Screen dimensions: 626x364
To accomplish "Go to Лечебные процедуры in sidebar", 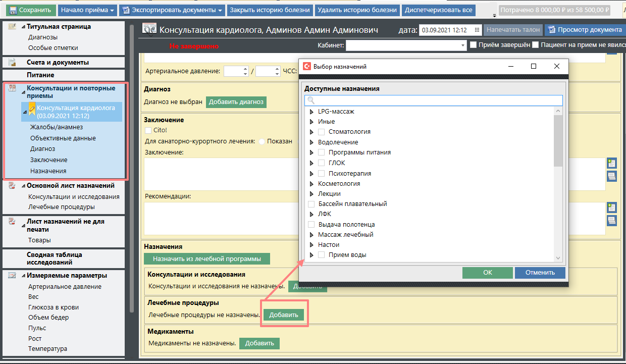I will 61,207.
